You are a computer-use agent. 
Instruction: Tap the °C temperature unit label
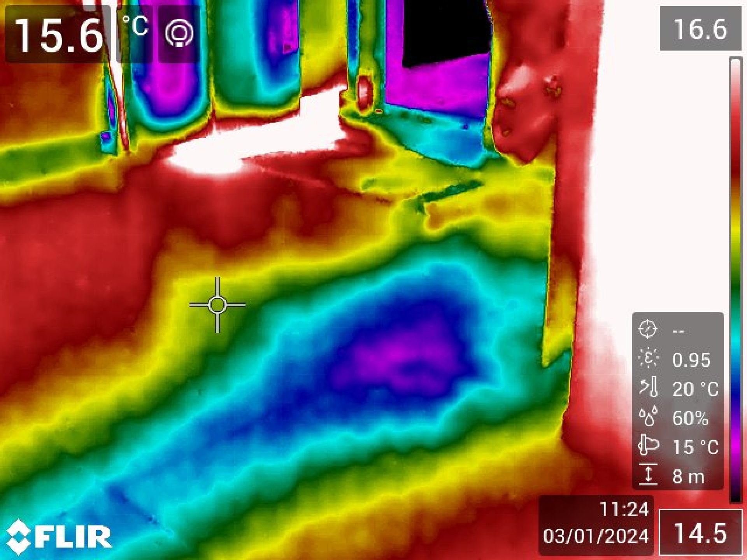(135, 26)
